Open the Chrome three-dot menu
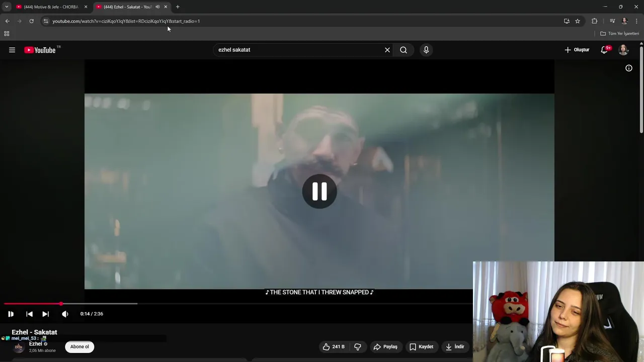 pyautogui.click(x=636, y=21)
